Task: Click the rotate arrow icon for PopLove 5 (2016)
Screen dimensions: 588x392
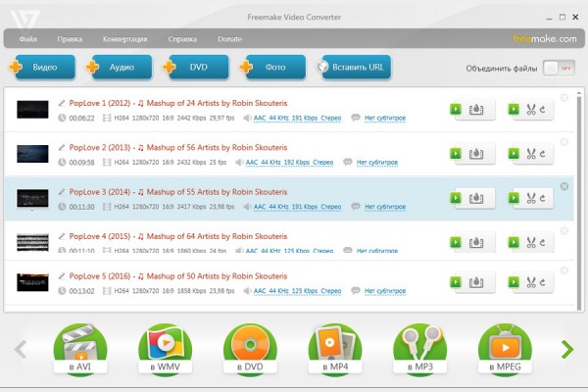Action: coord(543,282)
